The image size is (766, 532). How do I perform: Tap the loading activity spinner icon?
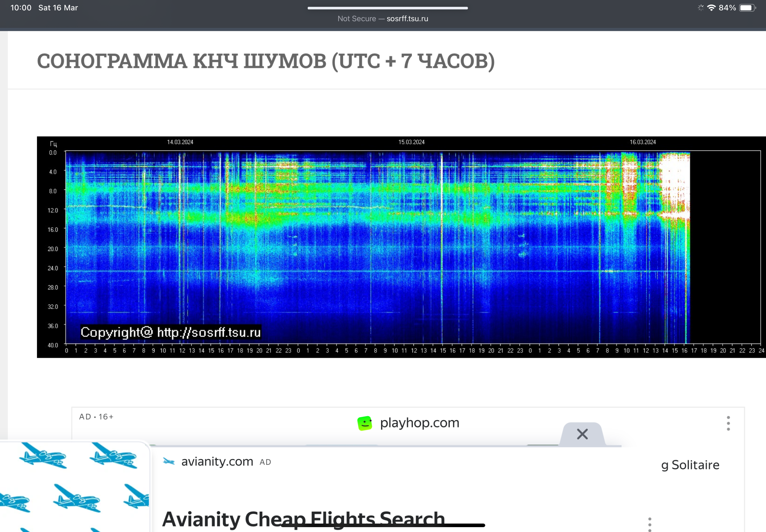click(x=701, y=8)
